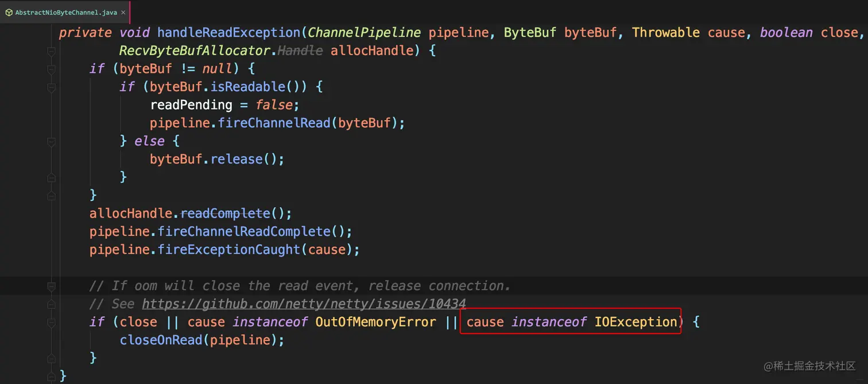Collapse the 'if (byteBuf != null)' block
The image size is (868, 384).
click(51, 69)
